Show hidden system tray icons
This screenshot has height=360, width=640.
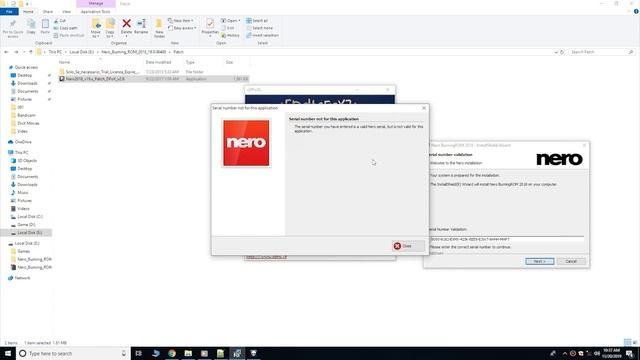tap(565, 353)
